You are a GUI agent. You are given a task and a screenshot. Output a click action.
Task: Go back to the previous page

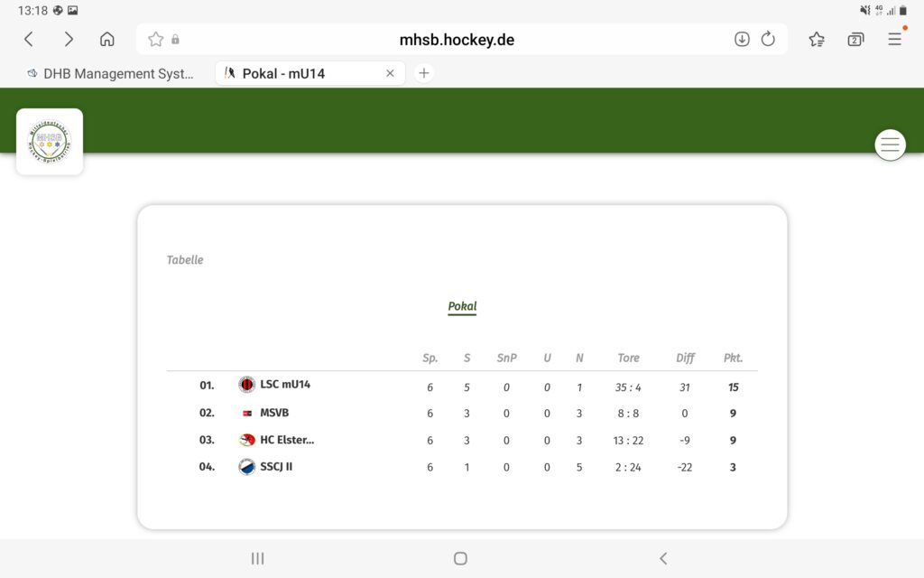point(29,39)
